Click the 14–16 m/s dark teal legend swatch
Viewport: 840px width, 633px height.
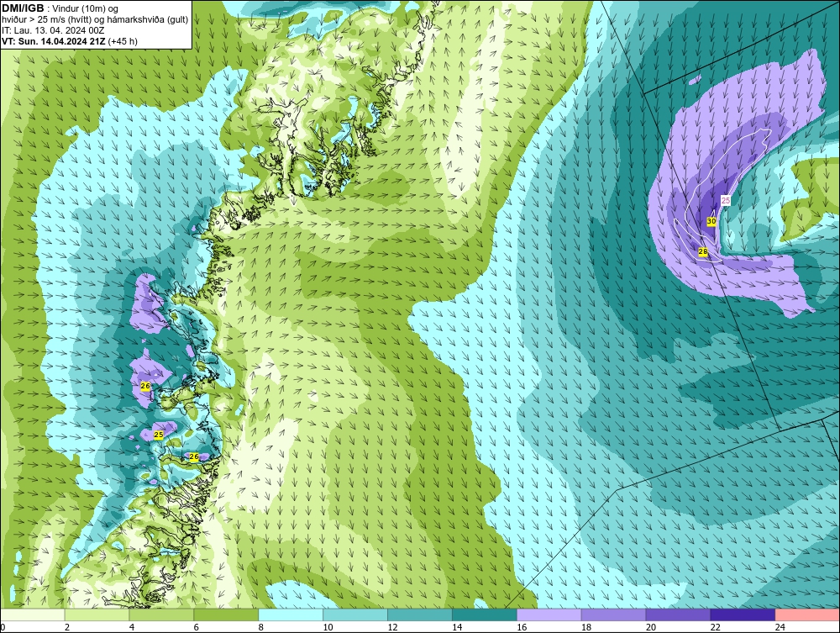click(485, 615)
